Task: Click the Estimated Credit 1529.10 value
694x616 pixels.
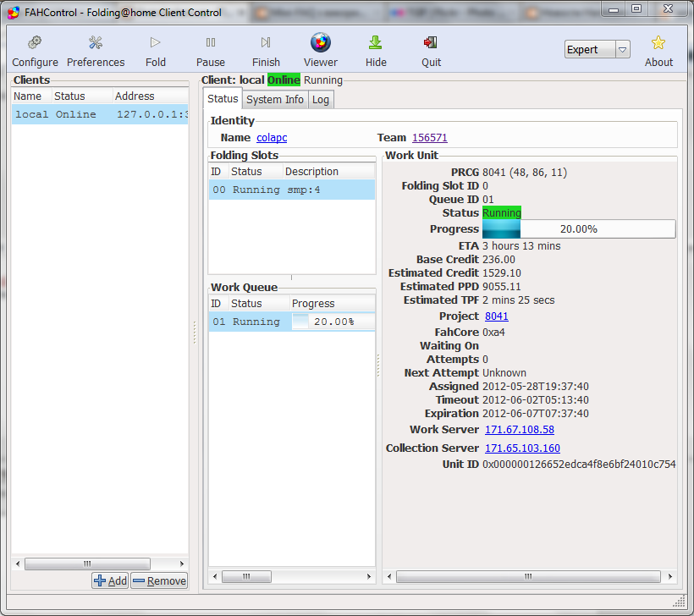Action: point(502,272)
